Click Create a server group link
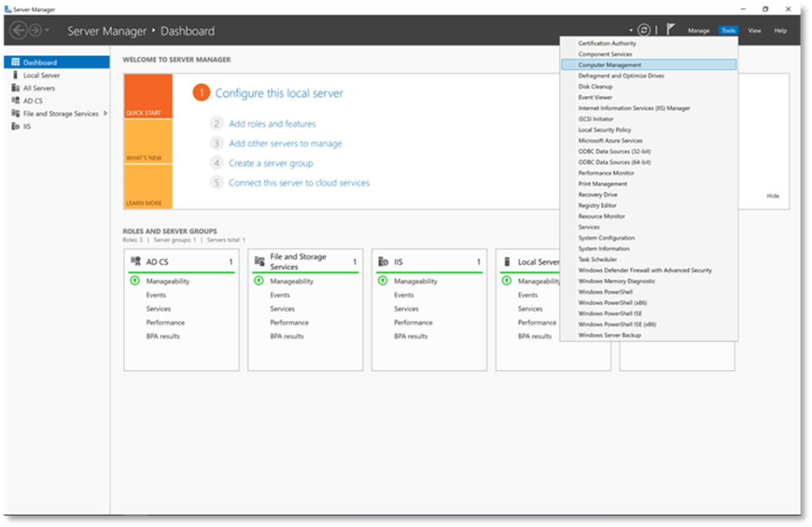 point(270,163)
